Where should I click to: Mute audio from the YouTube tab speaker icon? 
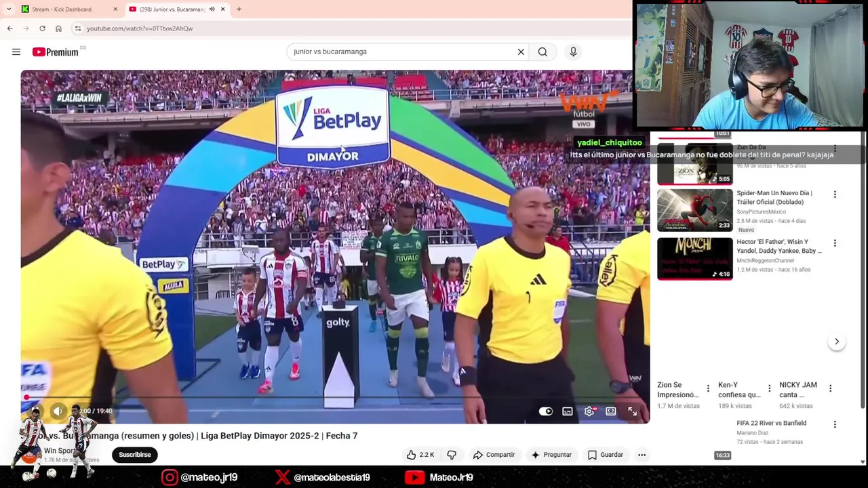coord(212,9)
